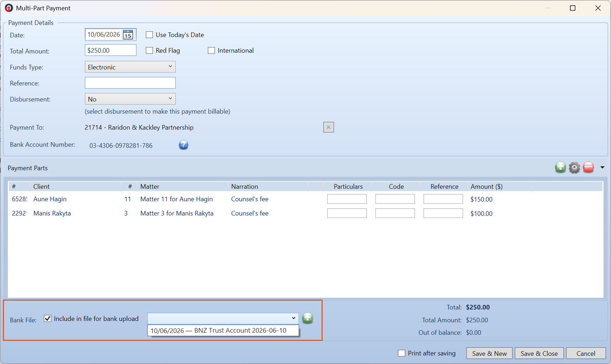611x364 pixels.
Task: Click Matter 3 for Manis Rakyta
Action: tap(177, 213)
